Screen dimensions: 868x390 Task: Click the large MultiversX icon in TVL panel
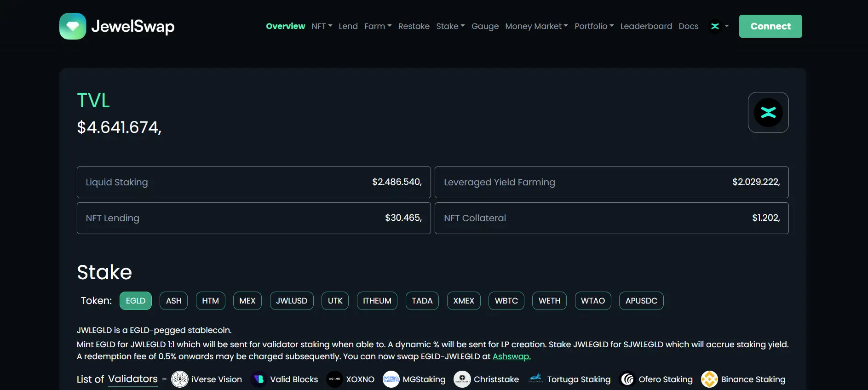point(768,113)
